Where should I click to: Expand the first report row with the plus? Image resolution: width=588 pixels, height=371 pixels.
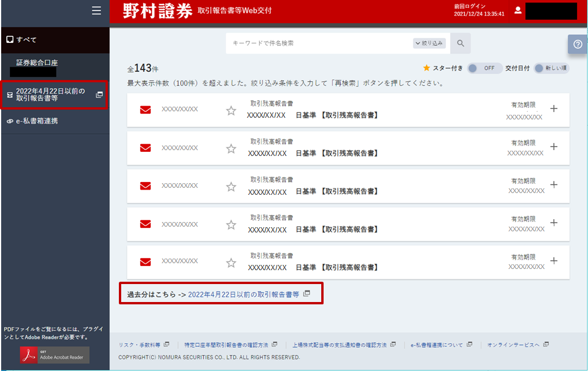[554, 108]
